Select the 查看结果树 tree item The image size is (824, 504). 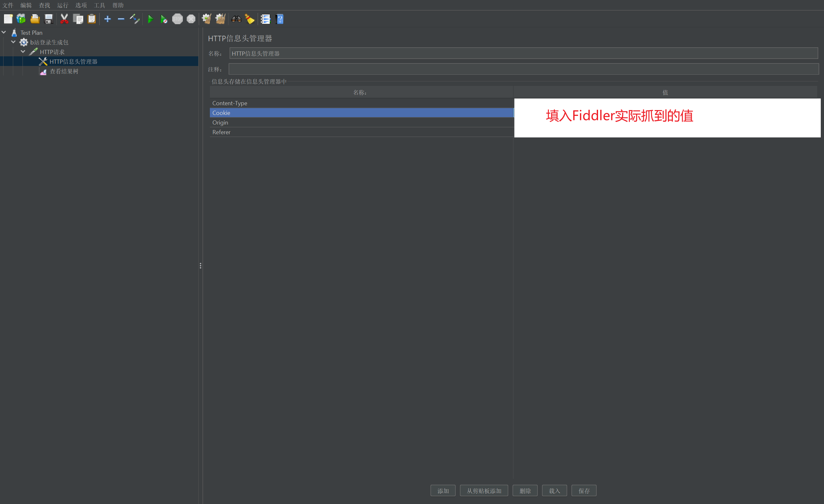[64, 71]
